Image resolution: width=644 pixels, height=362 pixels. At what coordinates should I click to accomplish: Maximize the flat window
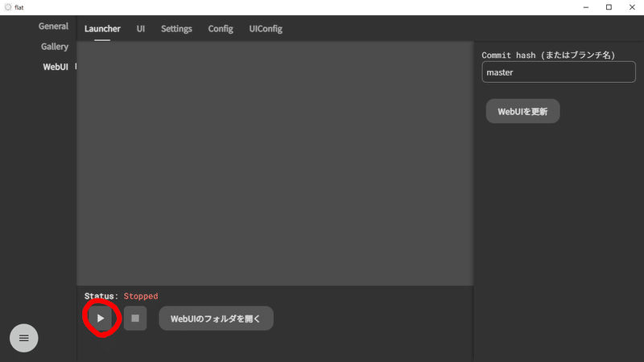click(x=609, y=7)
